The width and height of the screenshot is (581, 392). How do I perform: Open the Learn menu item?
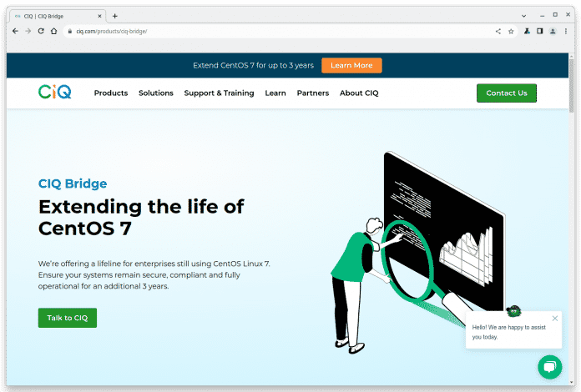pos(275,93)
